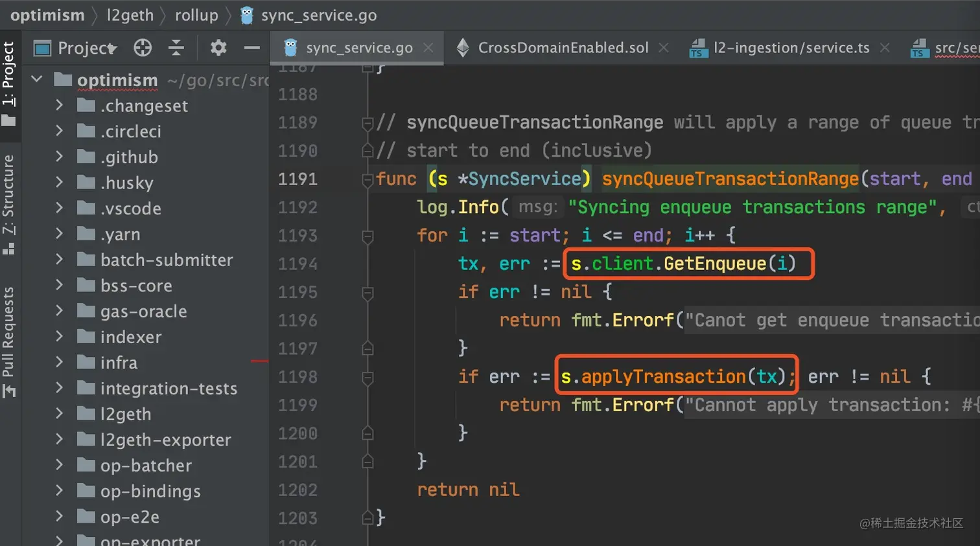Select the op-bindings folder
The width and height of the screenshot is (980, 546).
point(150,491)
